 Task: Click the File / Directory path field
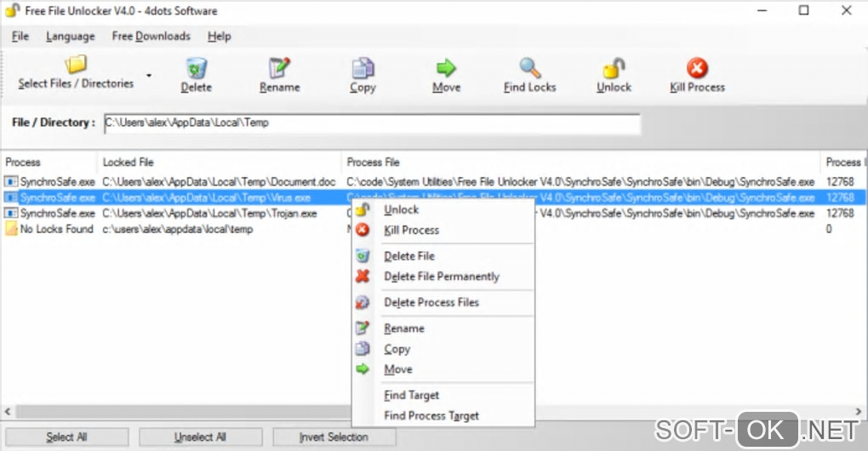click(372, 123)
